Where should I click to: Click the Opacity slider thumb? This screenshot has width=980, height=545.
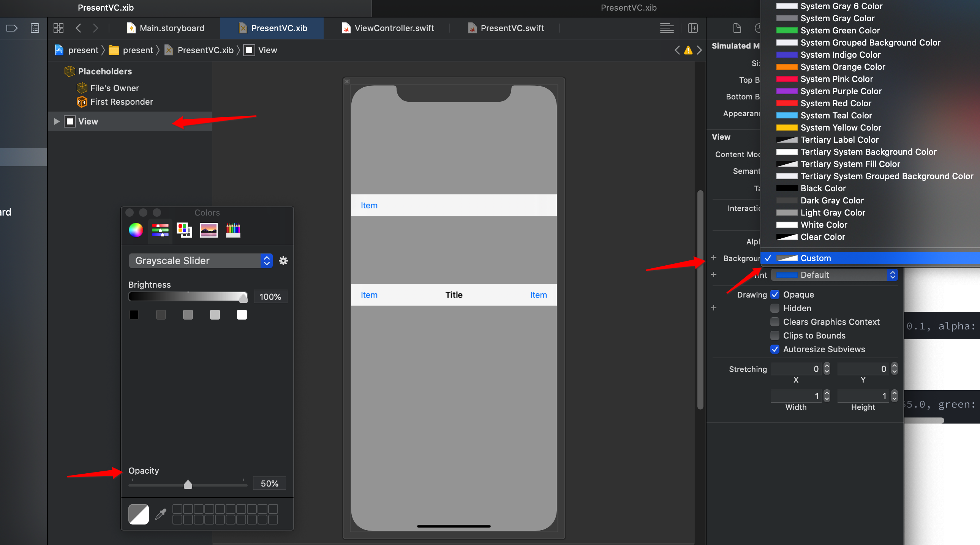(188, 484)
